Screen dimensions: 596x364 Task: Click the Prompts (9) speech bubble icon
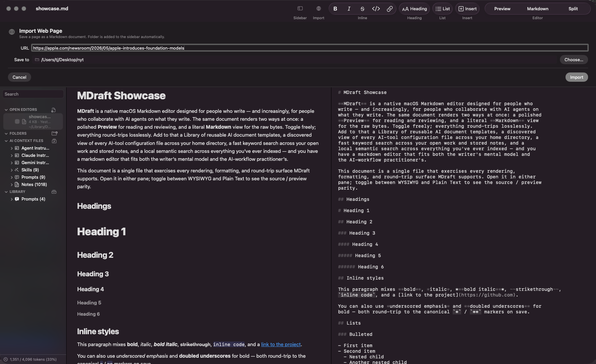pos(17,177)
